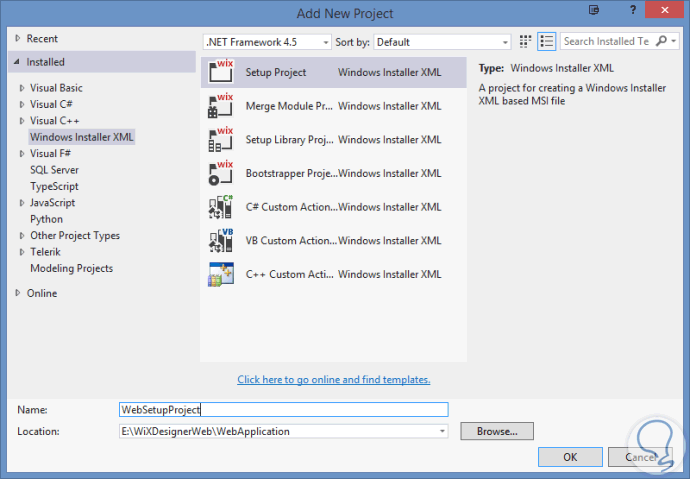Select the Setup Project wix icon

click(x=221, y=72)
